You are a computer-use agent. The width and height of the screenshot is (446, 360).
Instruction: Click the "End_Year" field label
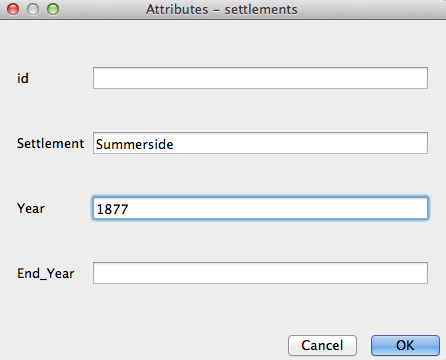pos(46,274)
